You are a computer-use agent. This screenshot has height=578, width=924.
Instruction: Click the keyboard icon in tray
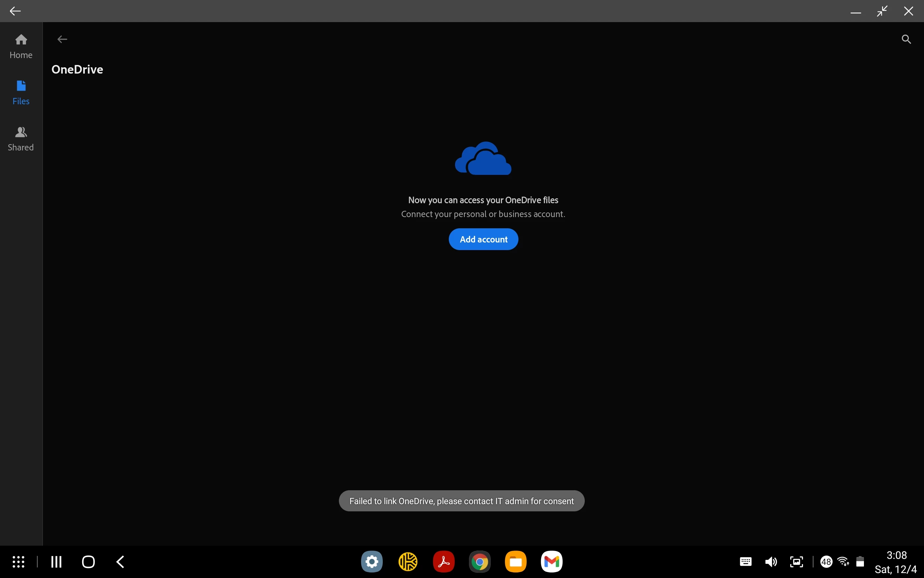pyautogui.click(x=745, y=562)
